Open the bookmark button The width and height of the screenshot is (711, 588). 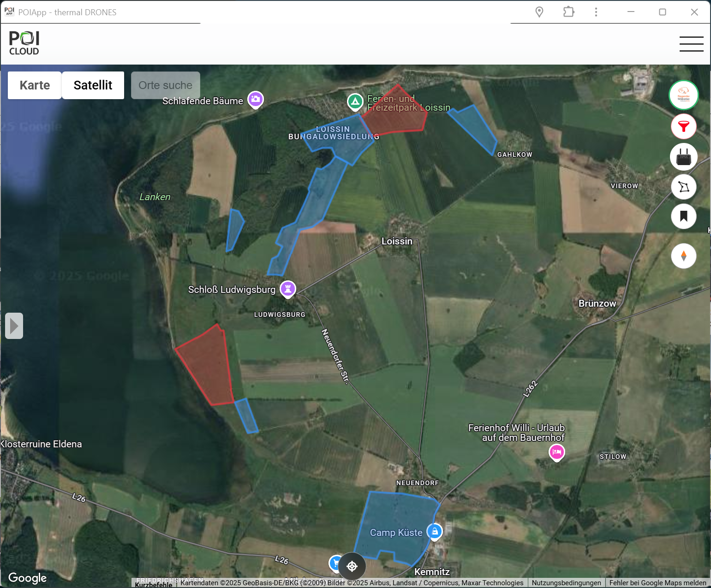coord(683,216)
